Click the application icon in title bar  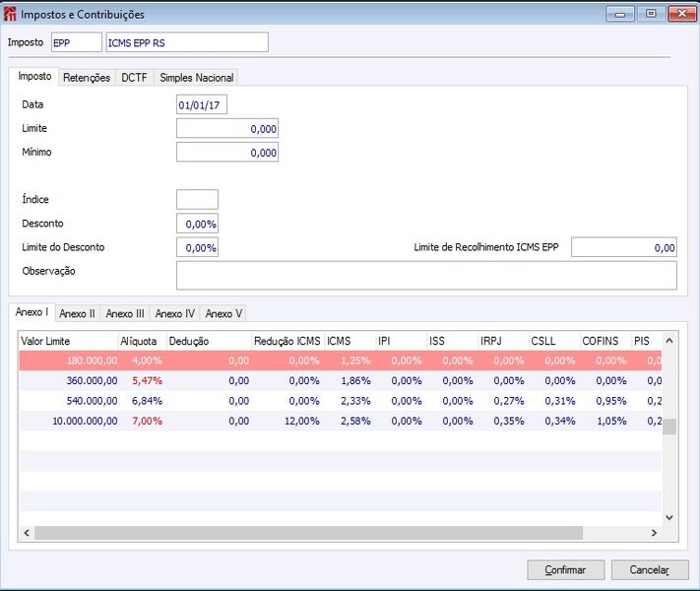click(x=10, y=14)
